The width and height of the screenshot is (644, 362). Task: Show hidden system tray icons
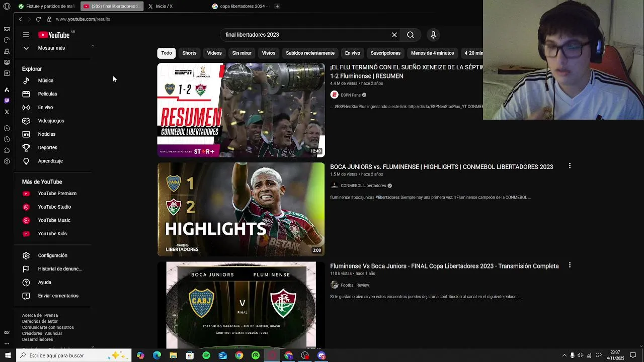click(564, 355)
